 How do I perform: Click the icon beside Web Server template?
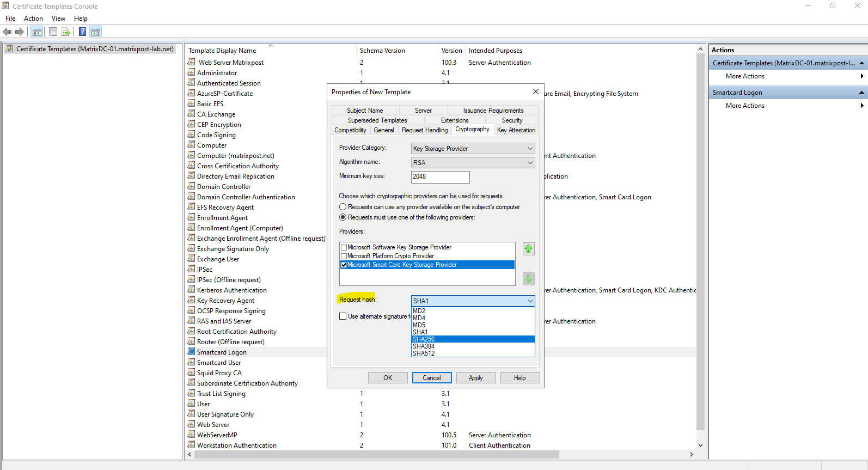(x=192, y=424)
